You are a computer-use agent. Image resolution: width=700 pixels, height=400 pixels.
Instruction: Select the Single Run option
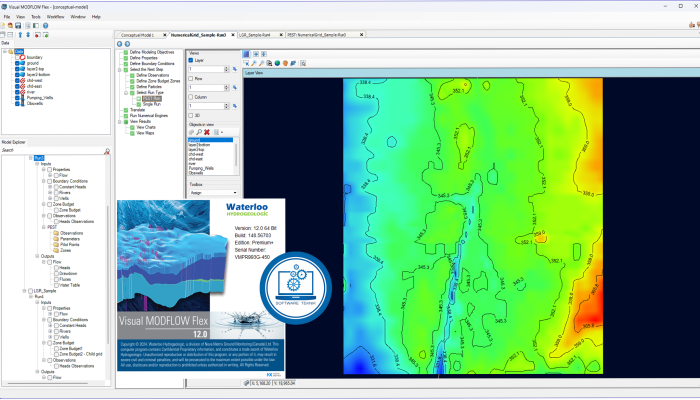(x=152, y=104)
